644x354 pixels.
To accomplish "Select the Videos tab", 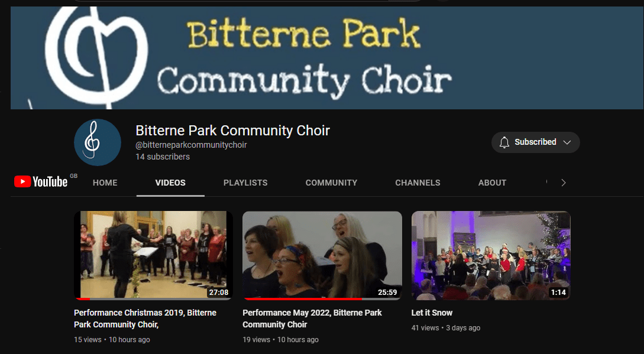I will pyautogui.click(x=170, y=183).
